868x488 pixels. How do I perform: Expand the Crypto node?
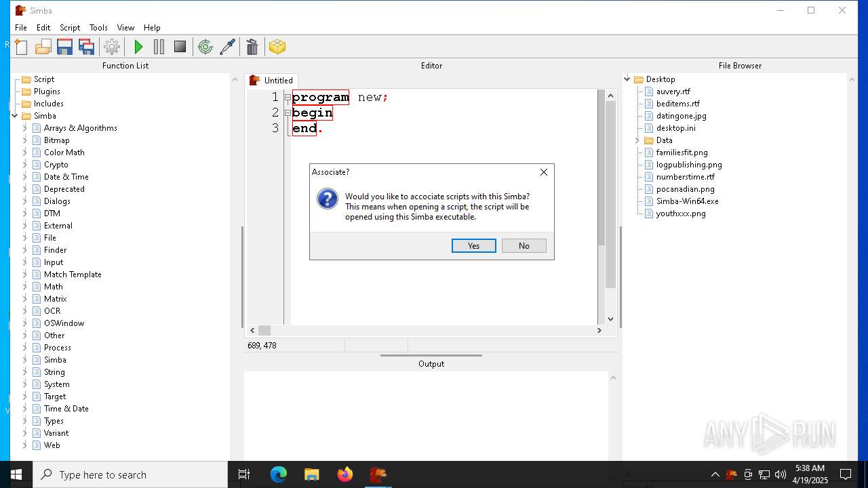point(25,165)
